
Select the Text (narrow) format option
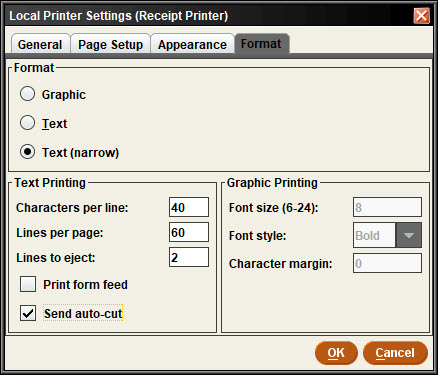coord(27,152)
